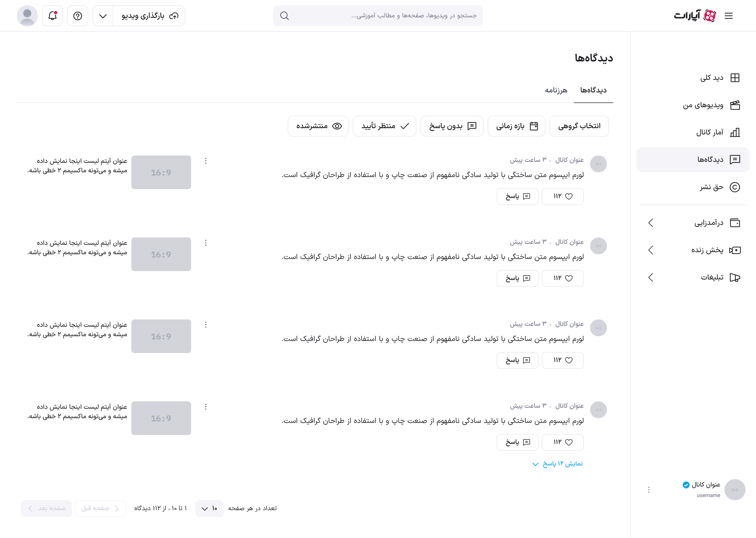
Task: Open the three-dot menu on first comment
Action: (206, 161)
